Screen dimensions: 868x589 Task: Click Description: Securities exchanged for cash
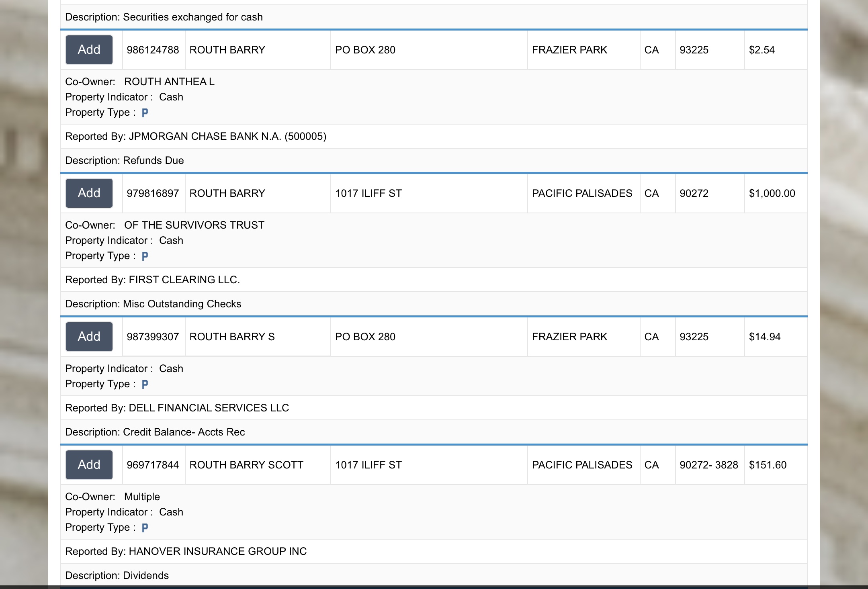tap(164, 17)
